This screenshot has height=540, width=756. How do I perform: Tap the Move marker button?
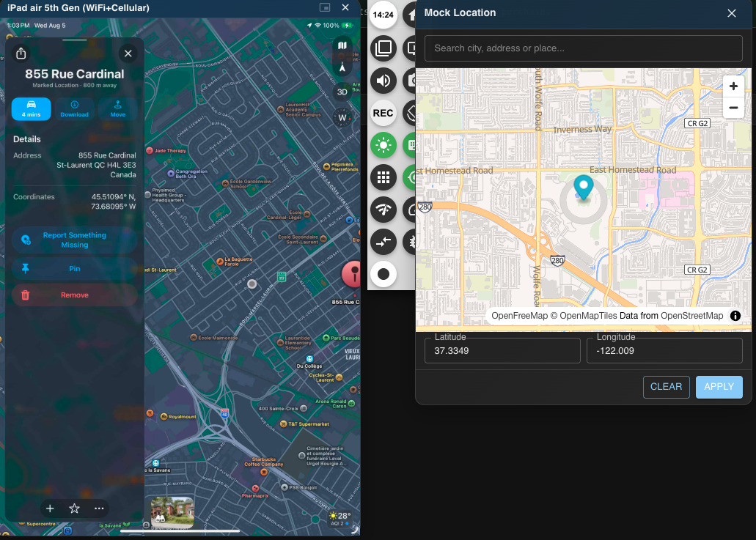tap(117, 109)
